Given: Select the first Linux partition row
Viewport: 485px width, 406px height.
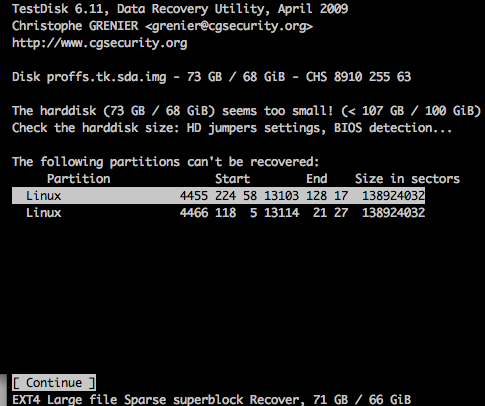Looking at the screenshot, I should [218, 196].
